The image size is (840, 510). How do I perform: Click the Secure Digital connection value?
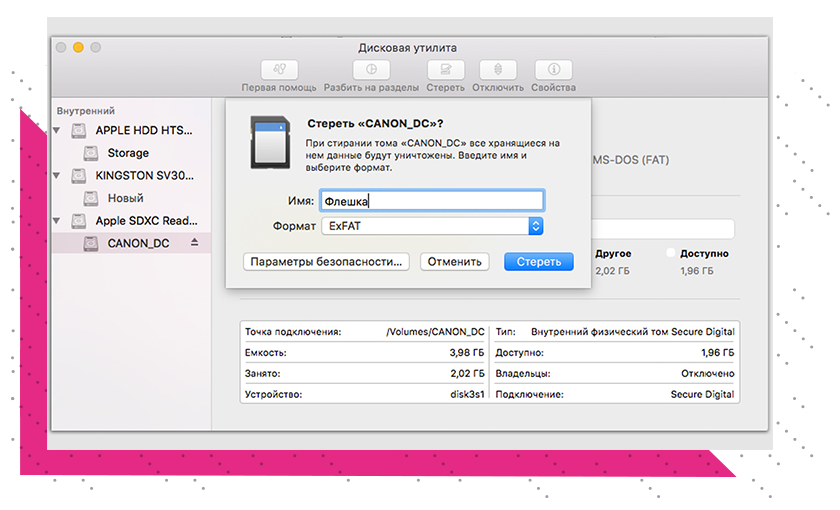702,394
